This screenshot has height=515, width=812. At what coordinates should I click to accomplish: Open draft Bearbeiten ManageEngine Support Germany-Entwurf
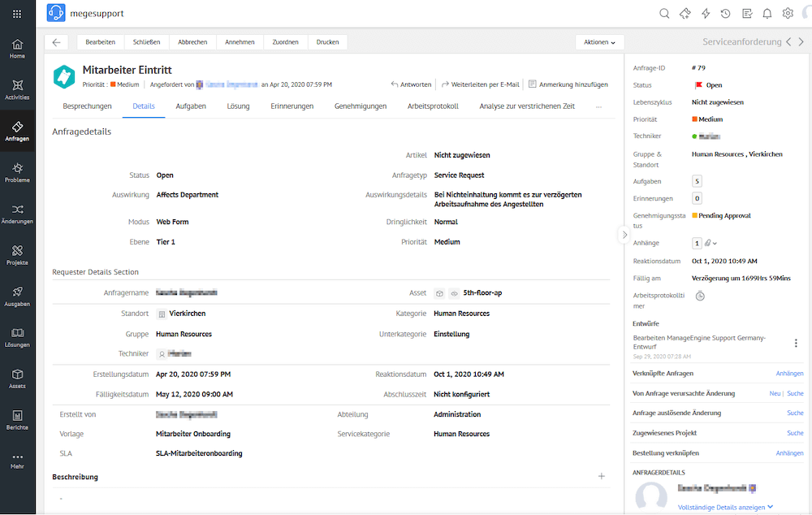tap(699, 343)
